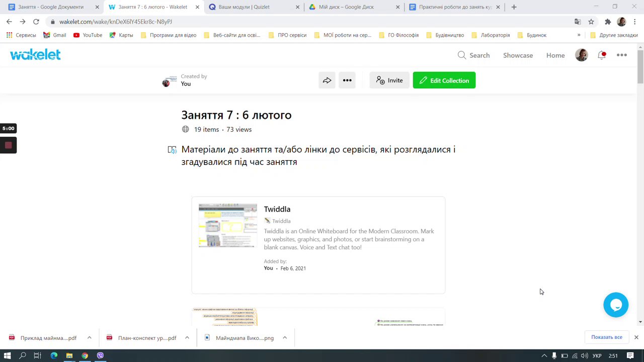Go forward in browser

[23, 22]
